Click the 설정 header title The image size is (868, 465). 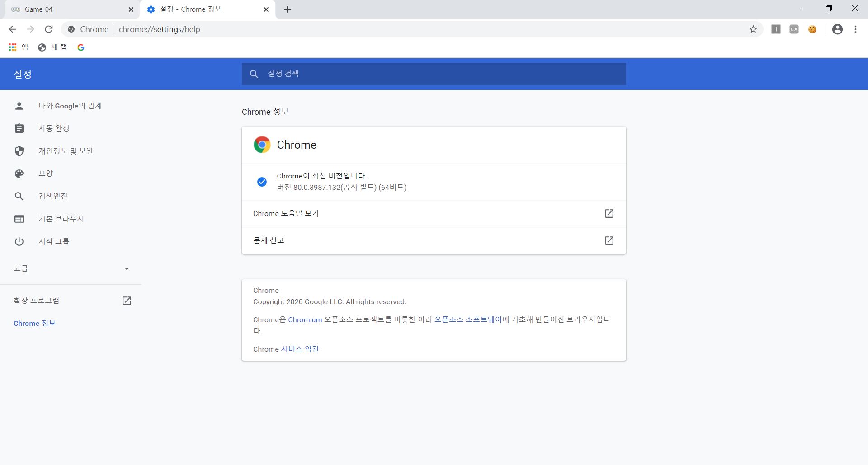pyautogui.click(x=23, y=74)
